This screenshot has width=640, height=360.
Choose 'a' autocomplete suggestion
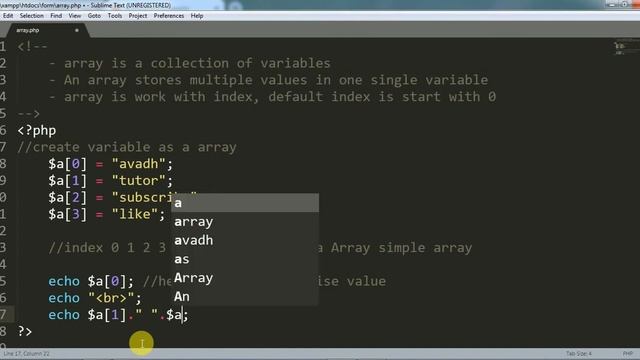coord(245,203)
